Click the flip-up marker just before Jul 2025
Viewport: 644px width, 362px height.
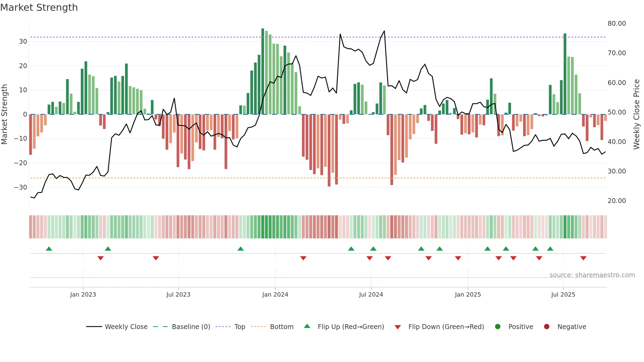(550, 249)
